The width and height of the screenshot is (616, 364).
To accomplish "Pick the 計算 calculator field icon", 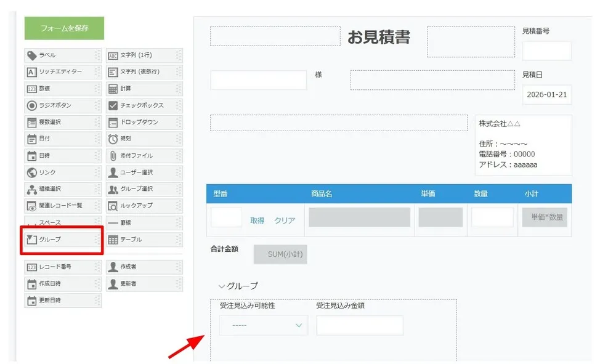I will coord(113,89).
